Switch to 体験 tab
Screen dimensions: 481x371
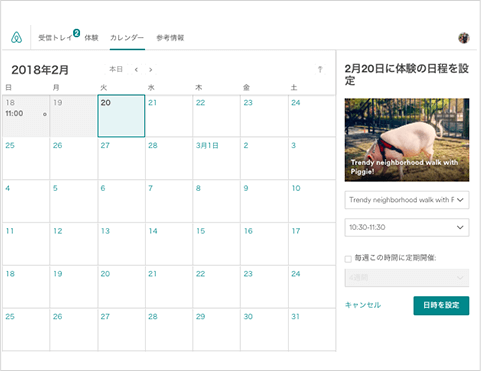tap(91, 38)
